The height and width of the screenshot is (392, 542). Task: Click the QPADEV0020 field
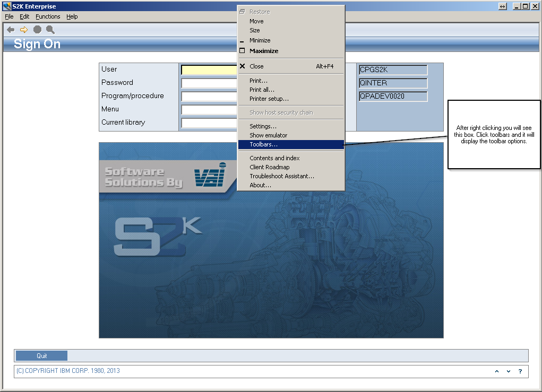coord(393,97)
